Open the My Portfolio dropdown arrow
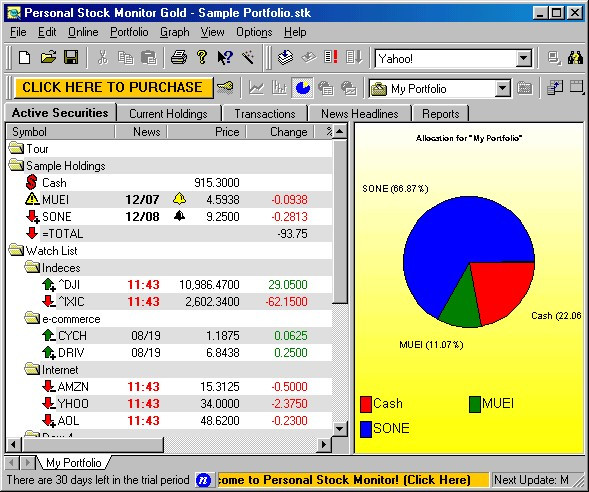 502,89
